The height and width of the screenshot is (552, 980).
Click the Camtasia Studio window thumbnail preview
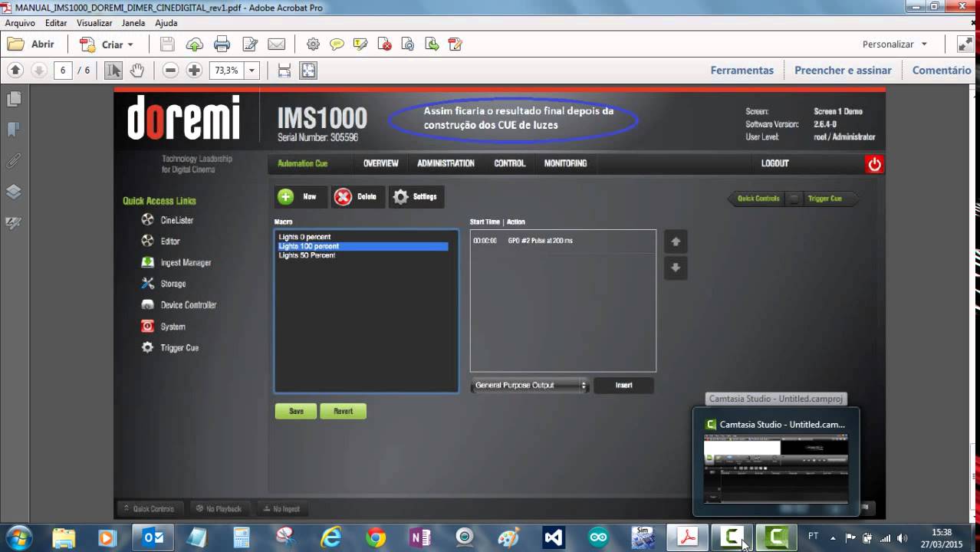[x=776, y=469]
